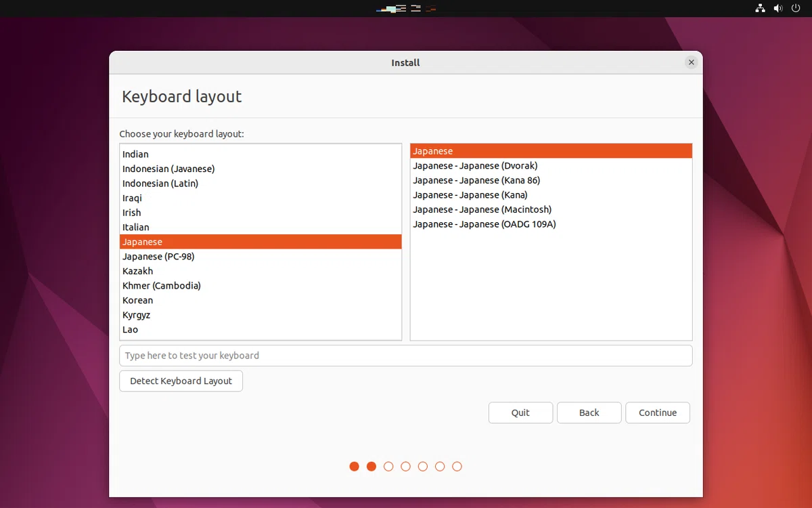812x508 pixels.
Task: Click the keyboard test input field
Action: tap(406, 356)
